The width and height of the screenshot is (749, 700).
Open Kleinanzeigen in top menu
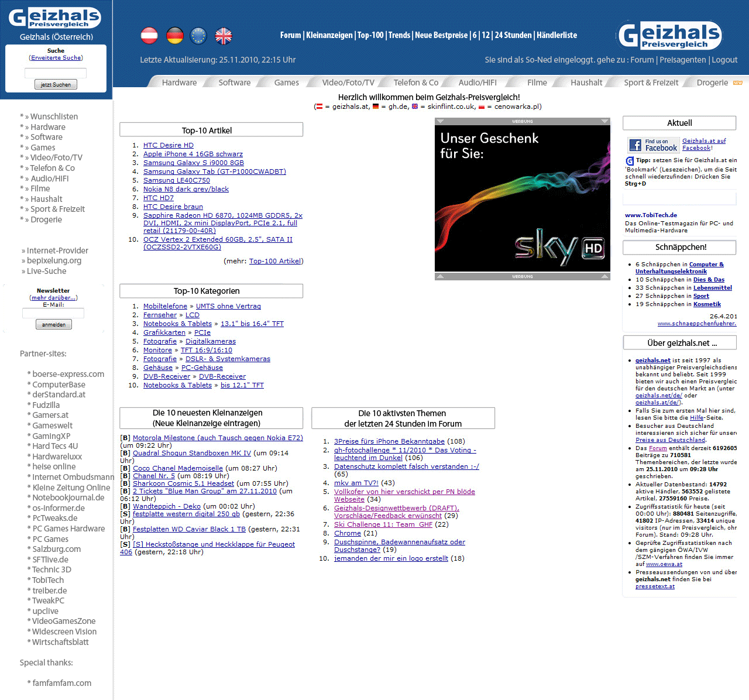click(329, 35)
